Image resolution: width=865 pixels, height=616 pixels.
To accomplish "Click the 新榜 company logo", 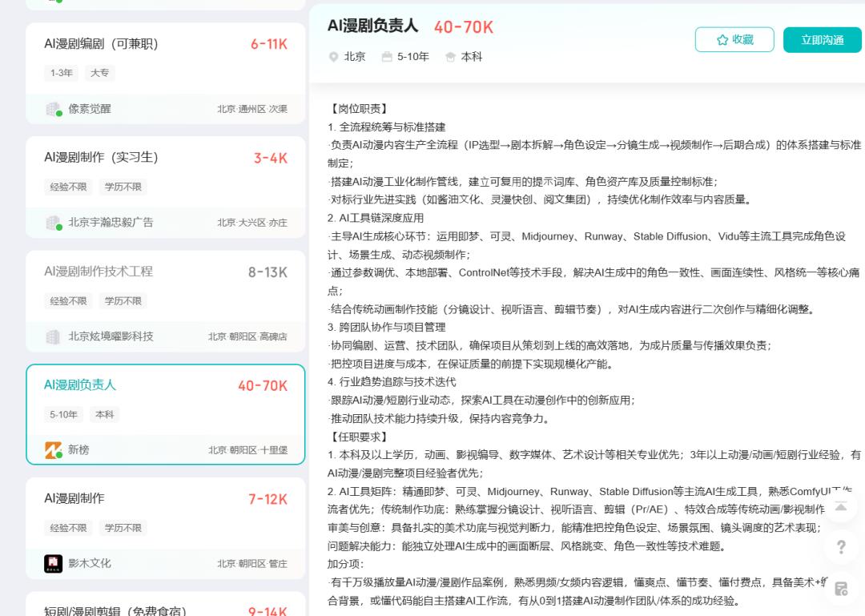I will 51,449.
